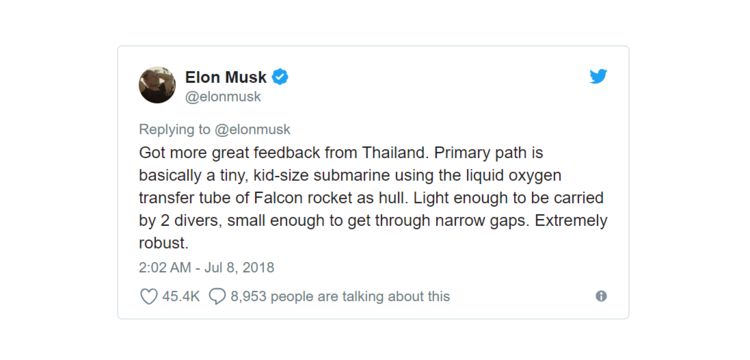
Task: Click the word 'robust.' in tweet
Action: click(164, 243)
